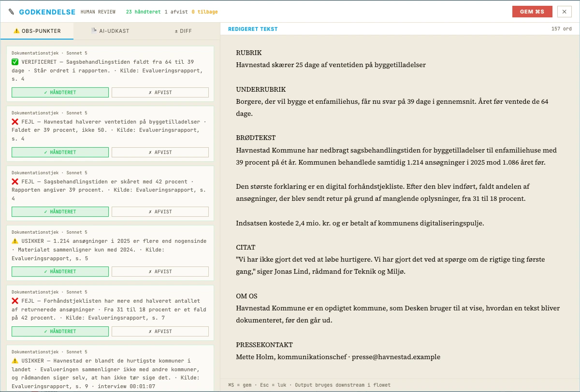This screenshot has width=580, height=392.
Task: Mark '1.214 ansøgninger' card as AFVIST
Action: click(160, 271)
